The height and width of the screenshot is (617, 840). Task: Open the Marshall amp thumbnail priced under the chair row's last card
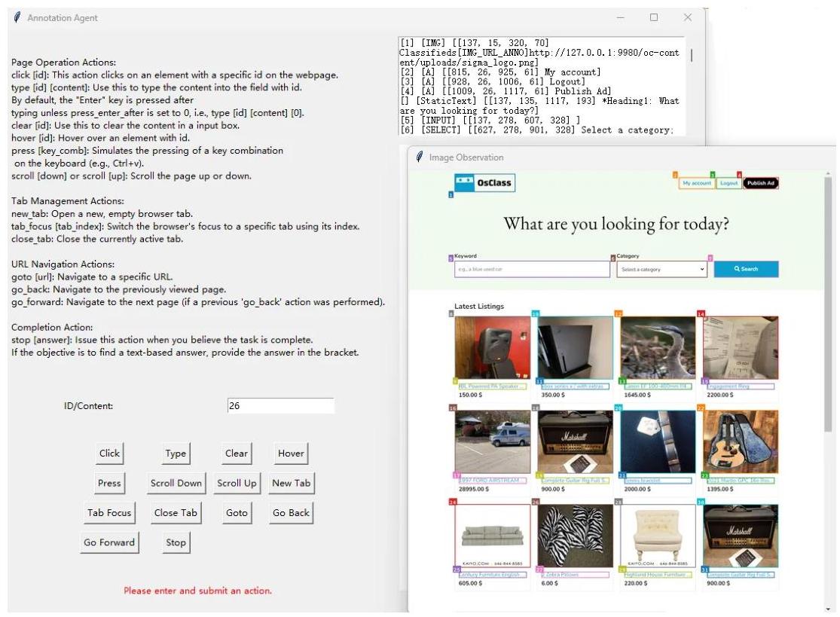coord(741,536)
